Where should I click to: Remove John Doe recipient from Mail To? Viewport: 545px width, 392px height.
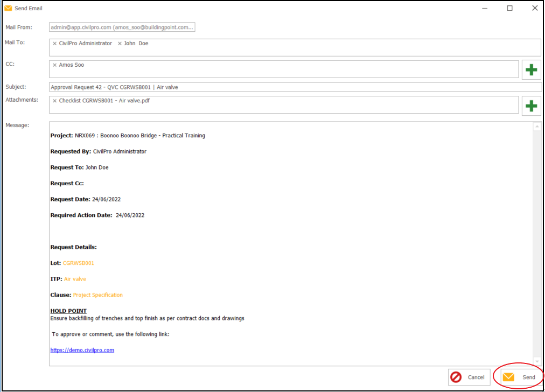[120, 44]
